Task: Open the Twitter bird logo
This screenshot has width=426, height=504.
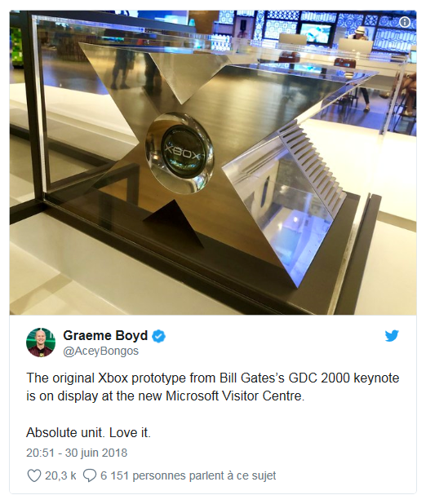Action: [x=392, y=336]
